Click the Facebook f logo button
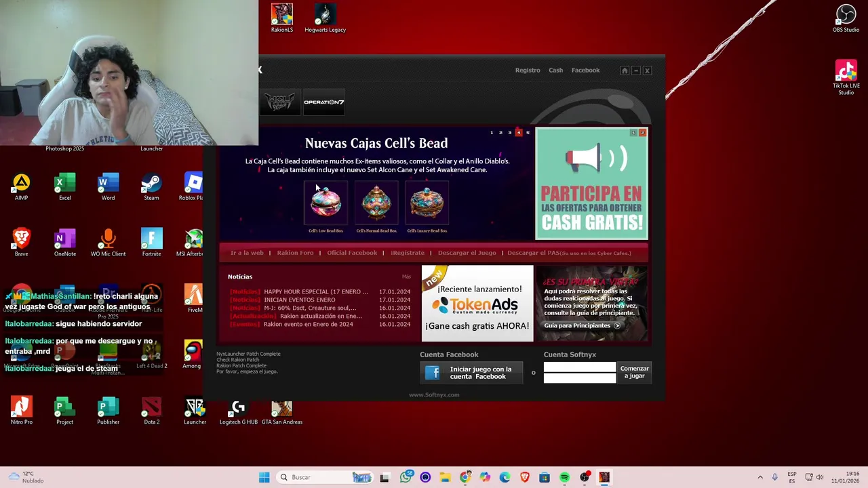Screen dimensions: 868x488 click(433, 373)
